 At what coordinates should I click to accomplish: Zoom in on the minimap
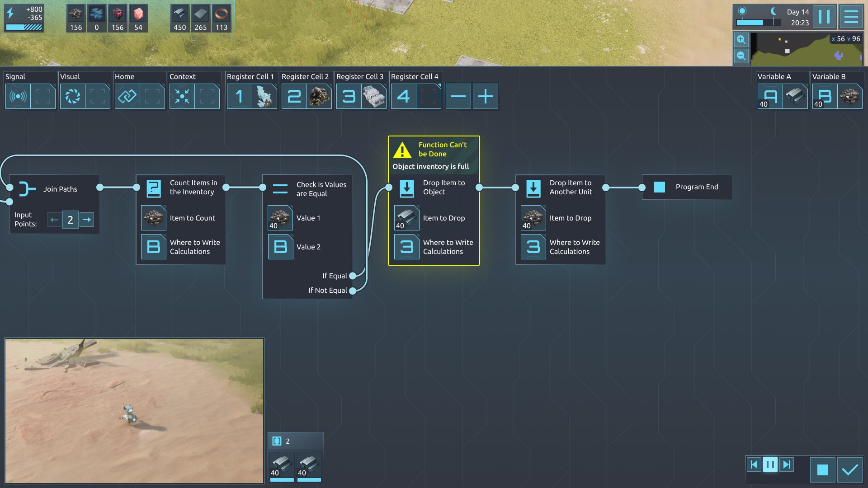pos(741,40)
